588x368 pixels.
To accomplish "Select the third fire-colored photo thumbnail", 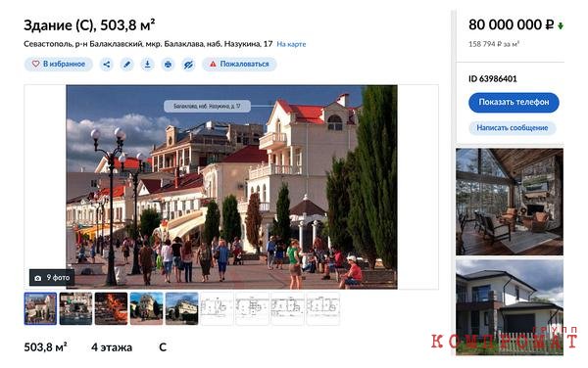I will 111,308.
